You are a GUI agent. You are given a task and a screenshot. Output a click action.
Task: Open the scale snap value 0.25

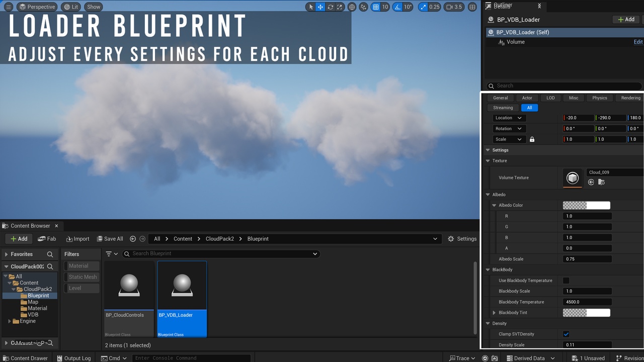(434, 7)
